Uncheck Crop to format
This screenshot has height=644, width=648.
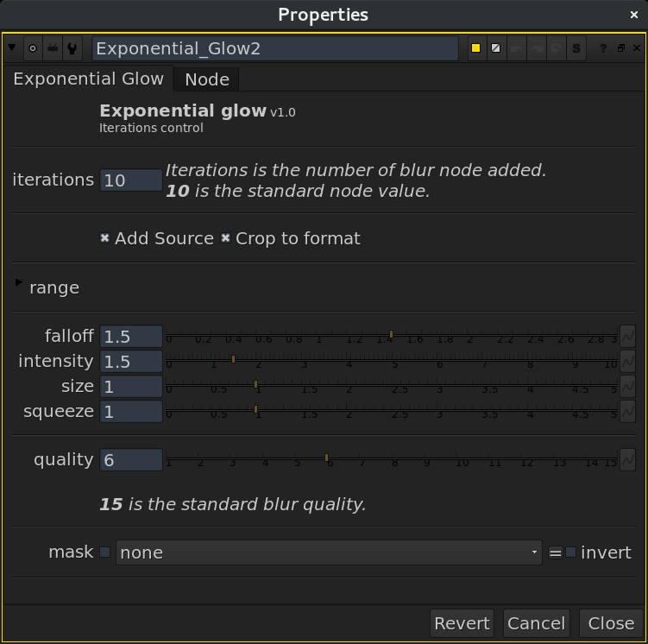click(226, 238)
